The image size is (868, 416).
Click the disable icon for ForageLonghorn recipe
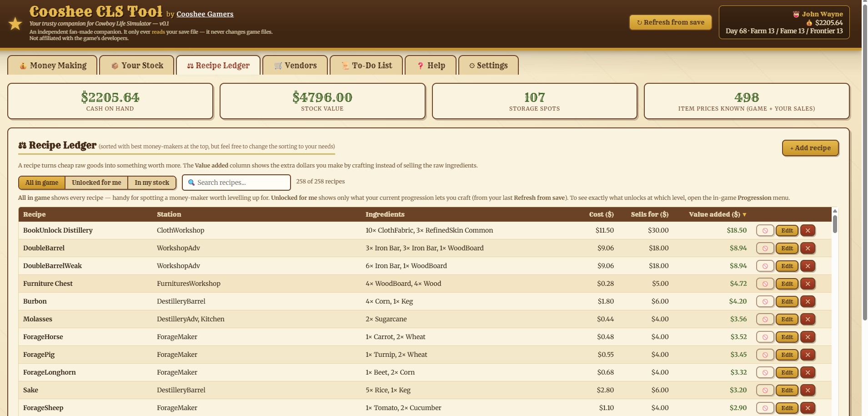click(765, 372)
